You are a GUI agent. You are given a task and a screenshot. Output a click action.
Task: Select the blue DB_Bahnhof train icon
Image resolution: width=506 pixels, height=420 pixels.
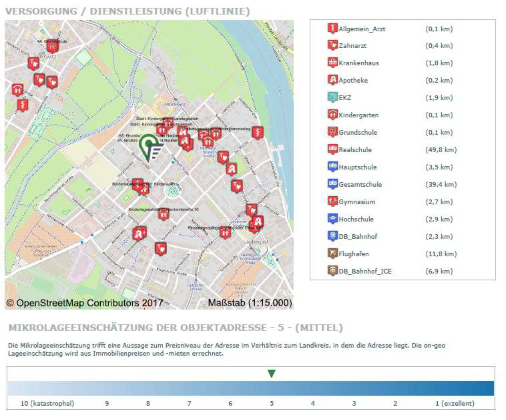[x=332, y=236]
